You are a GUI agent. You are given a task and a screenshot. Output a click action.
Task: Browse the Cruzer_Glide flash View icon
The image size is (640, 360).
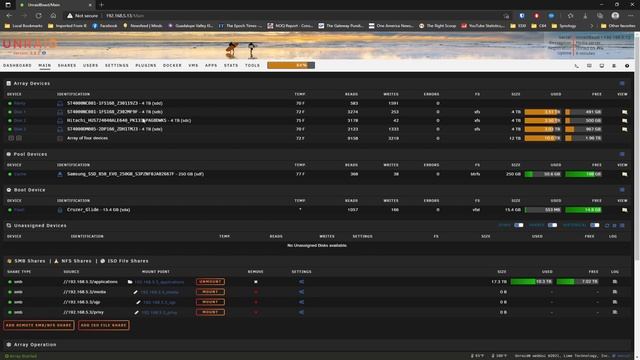[624, 210]
